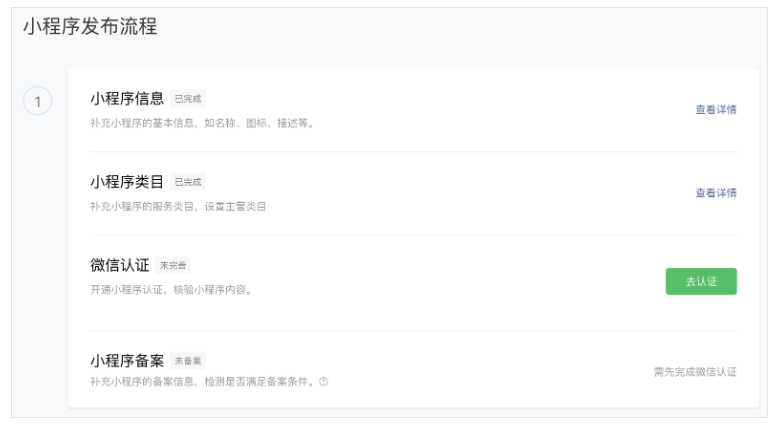Click the 微信认证 heading
Viewport: 782px width, 436px height.
pyautogui.click(x=120, y=265)
